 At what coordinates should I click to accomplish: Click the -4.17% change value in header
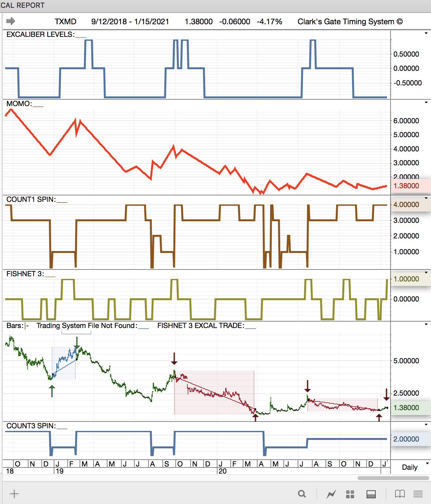coord(270,22)
